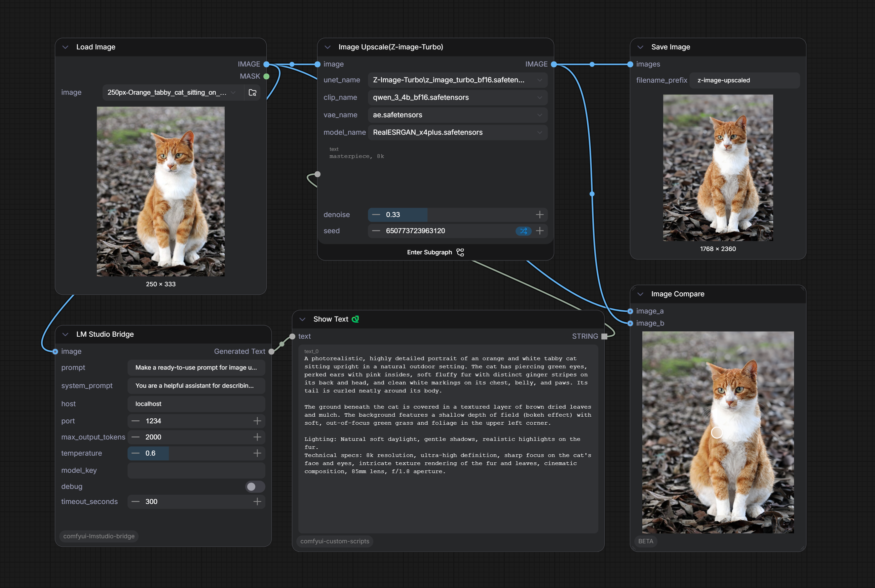Click the Show Text output text area
Image resolution: width=875 pixels, height=588 pixels.
pyautogui.click(x=448, y=439)
